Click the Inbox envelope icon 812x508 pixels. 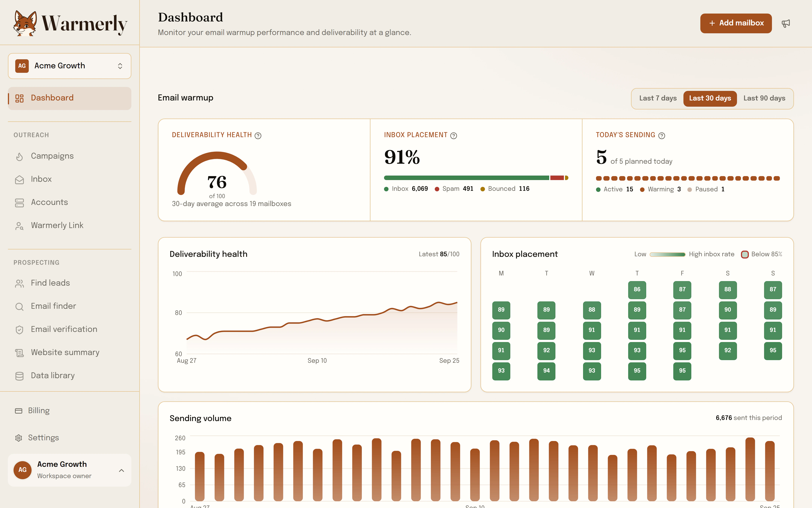coord(20,180)
